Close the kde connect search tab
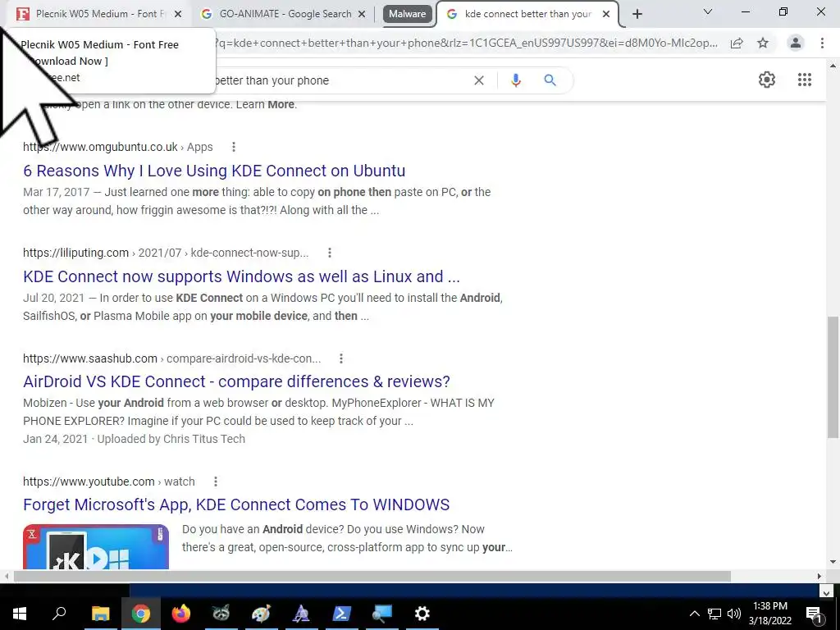The width and height of the screenshot is (840, 630). click(x=606, y=15)
